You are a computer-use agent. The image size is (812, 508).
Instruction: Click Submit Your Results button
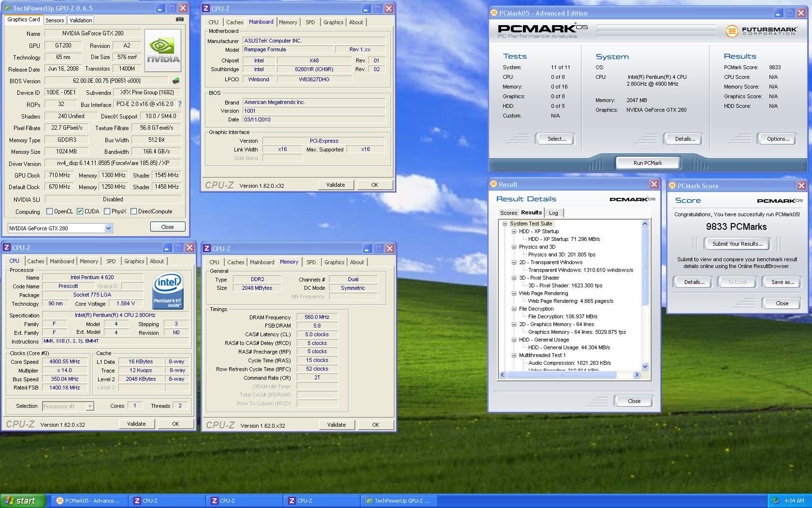(x=737, y=244)
